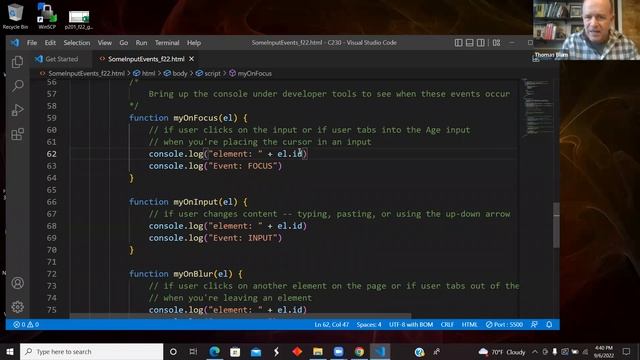Click the console.log("Event: FOCUS") line

215,166
